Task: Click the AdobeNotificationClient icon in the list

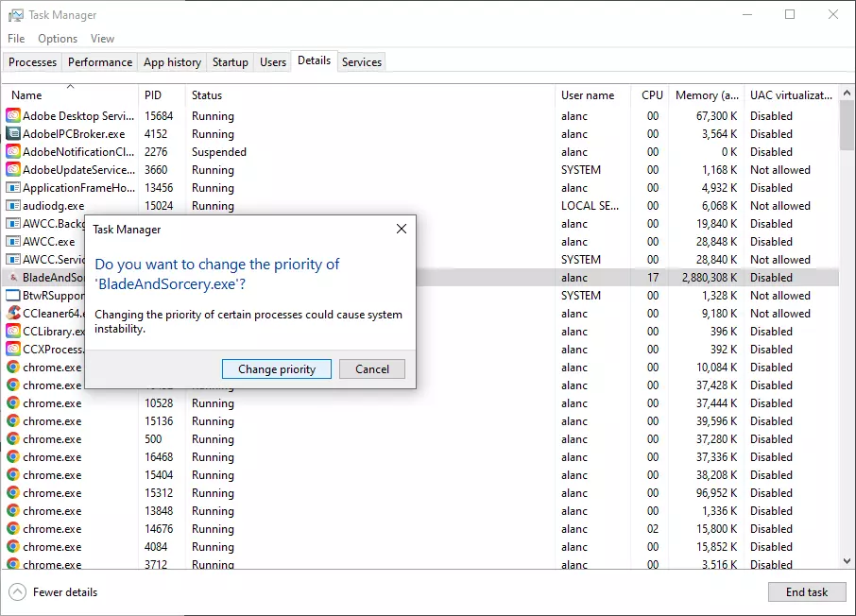Action: tap(13, 152)
